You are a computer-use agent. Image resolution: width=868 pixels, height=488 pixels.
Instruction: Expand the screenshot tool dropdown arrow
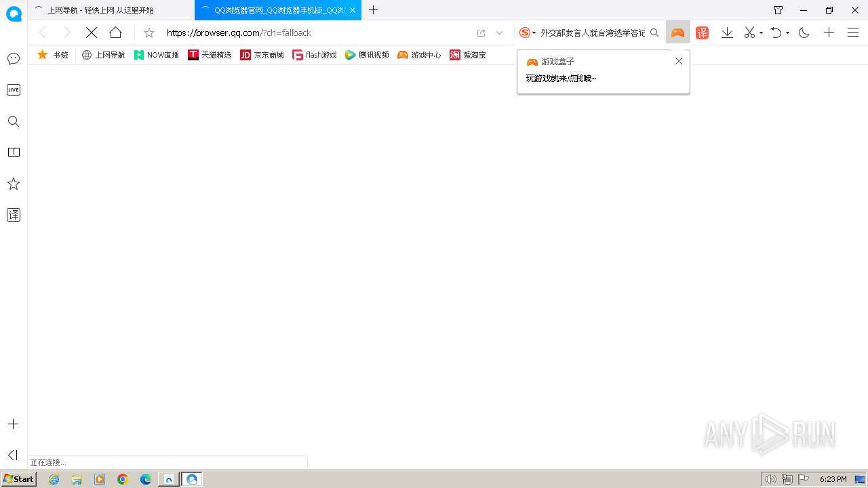click(x=761, y=33)
